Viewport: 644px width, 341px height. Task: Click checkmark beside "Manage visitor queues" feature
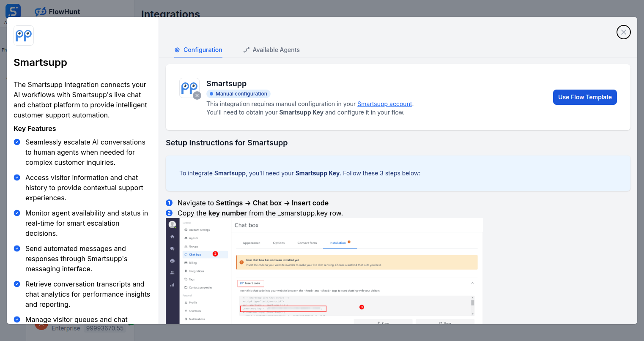(x=17, y=319)
